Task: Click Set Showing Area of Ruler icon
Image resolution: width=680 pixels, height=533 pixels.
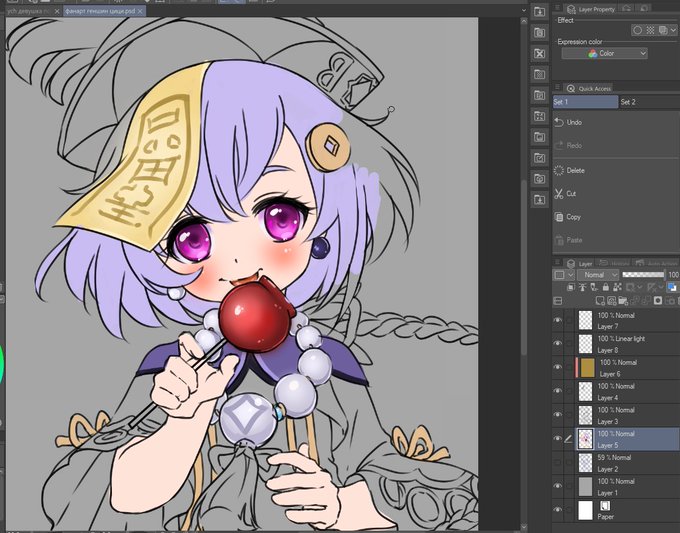Action: pyautogui.click(x=652, y=287)
